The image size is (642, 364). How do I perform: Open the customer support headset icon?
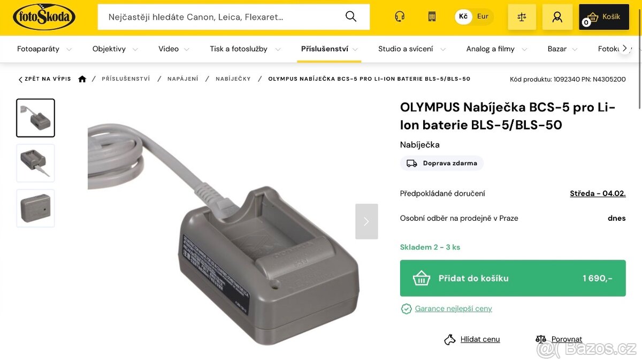(x=400, y=17)
